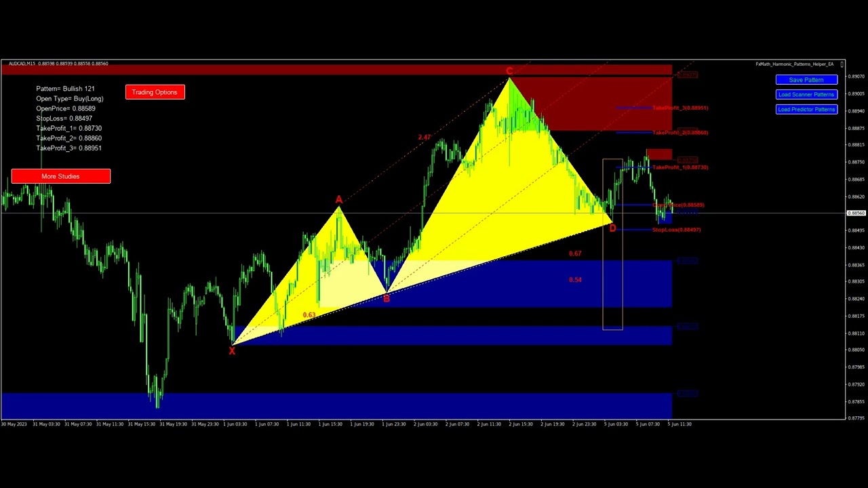Image resolution: width=868 pixels, height=488 pixels.
Task: Select the 'TakeProfit_1= 0.88730' info line
Action: click(x=68, y=128)
